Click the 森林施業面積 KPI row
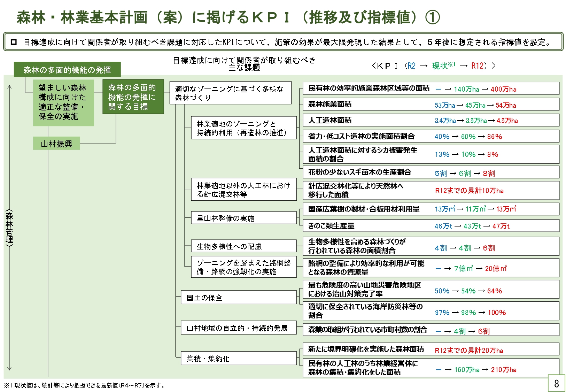Image resolution: width=566 pixels, height=392 pixels. pyautogui.click(x=431, y=105)
